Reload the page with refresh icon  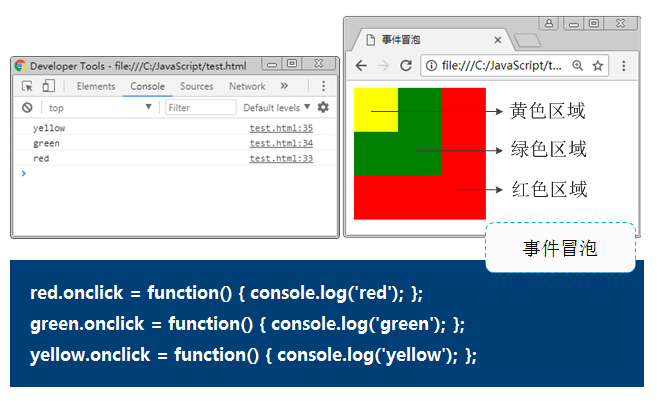point(406,66)
